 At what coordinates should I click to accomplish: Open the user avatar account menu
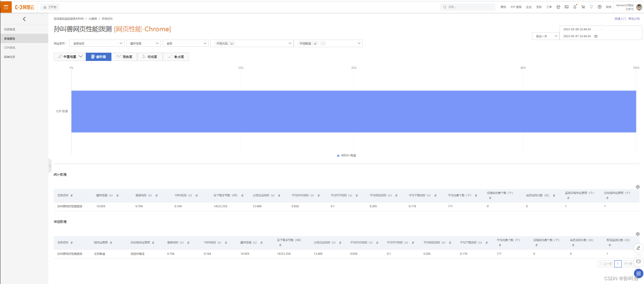pyautogui.click(x=639, y=7)
